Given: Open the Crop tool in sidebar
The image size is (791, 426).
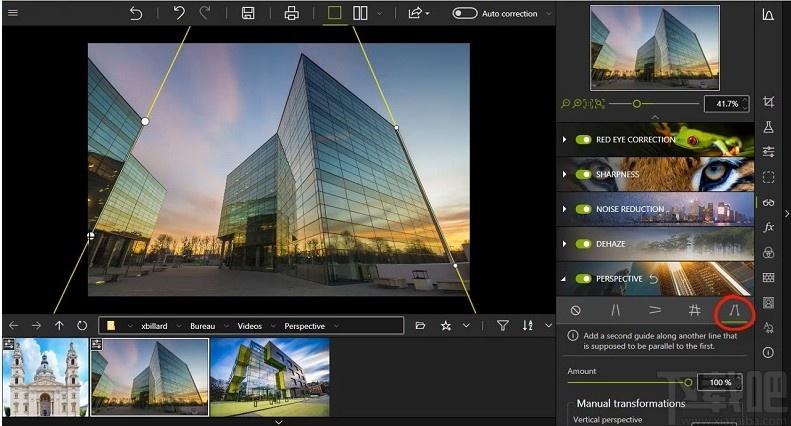Looking at the screenshot, I should pyautogui.click(x=768, y=102).
